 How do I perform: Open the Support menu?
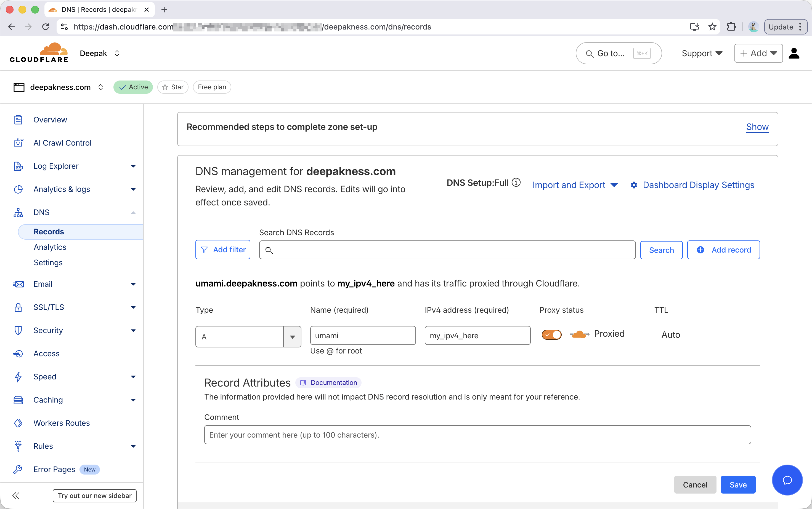(702, 53)
